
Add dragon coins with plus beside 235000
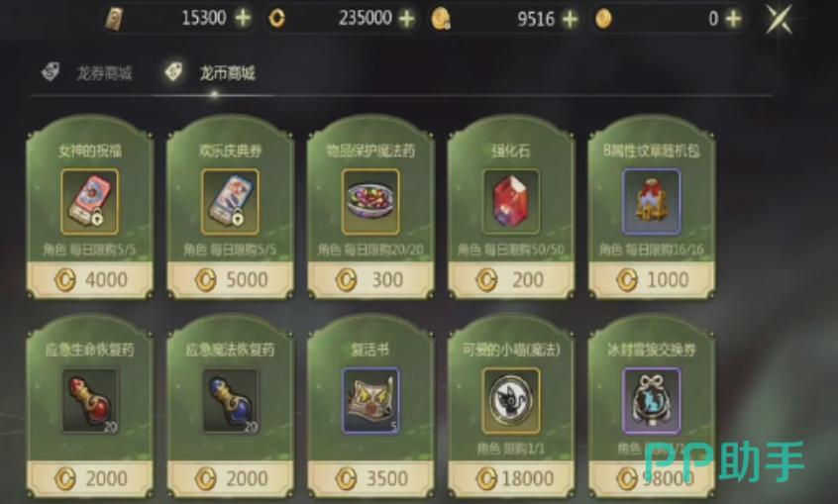pyautogui.click(x=407, y=19)
